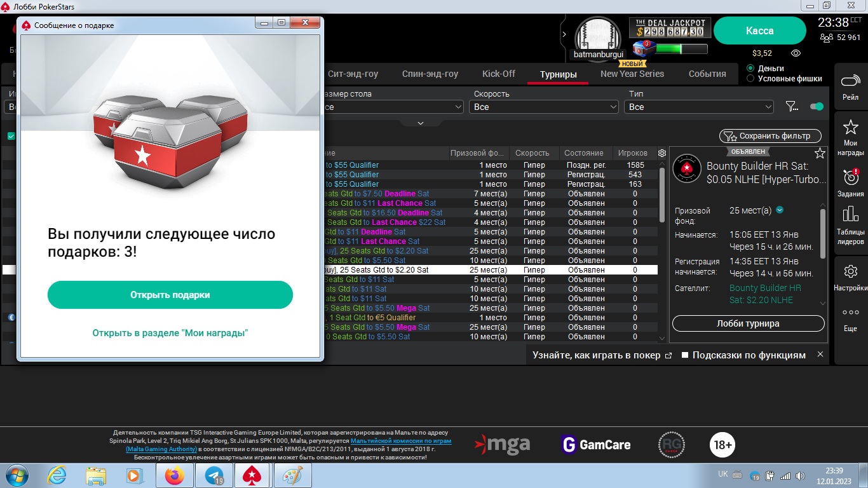The height and width of the screenshot is (488, 868).
Task: Open Задания challenges icon in sidebar
Action: pos(850,182)
